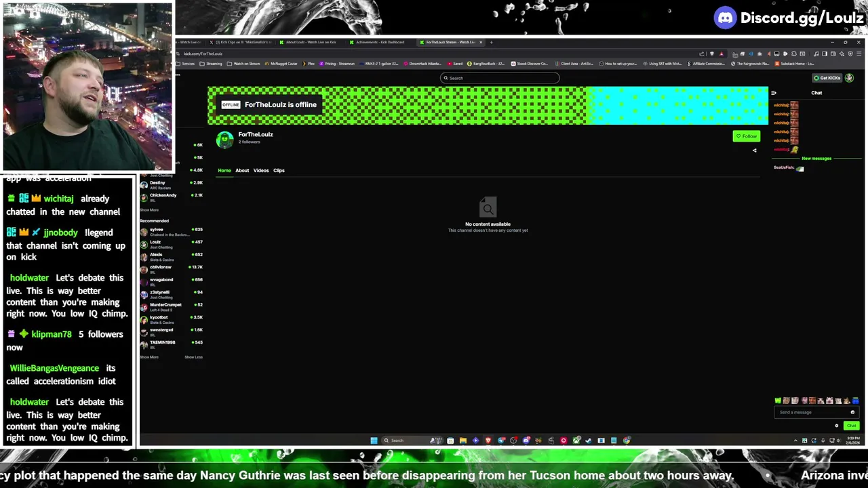868x488 pixels.
Task: Open the Saved bookmark
Action: (455, 64)
